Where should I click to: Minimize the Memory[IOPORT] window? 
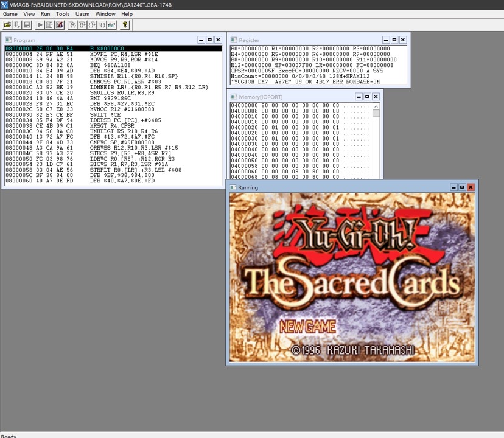(359, 97)
